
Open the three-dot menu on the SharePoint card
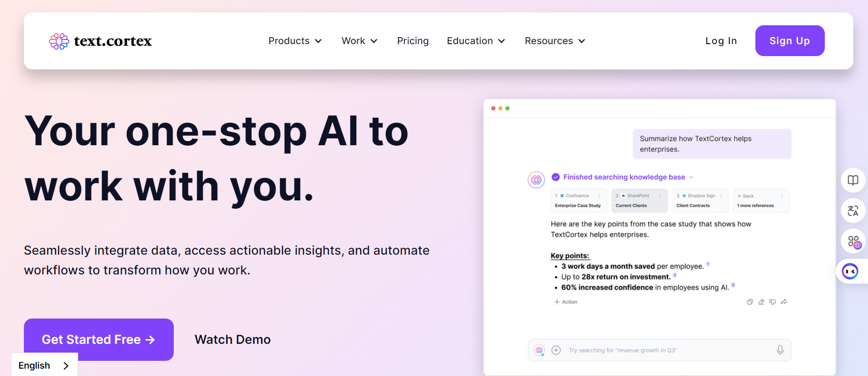point(660,196)
